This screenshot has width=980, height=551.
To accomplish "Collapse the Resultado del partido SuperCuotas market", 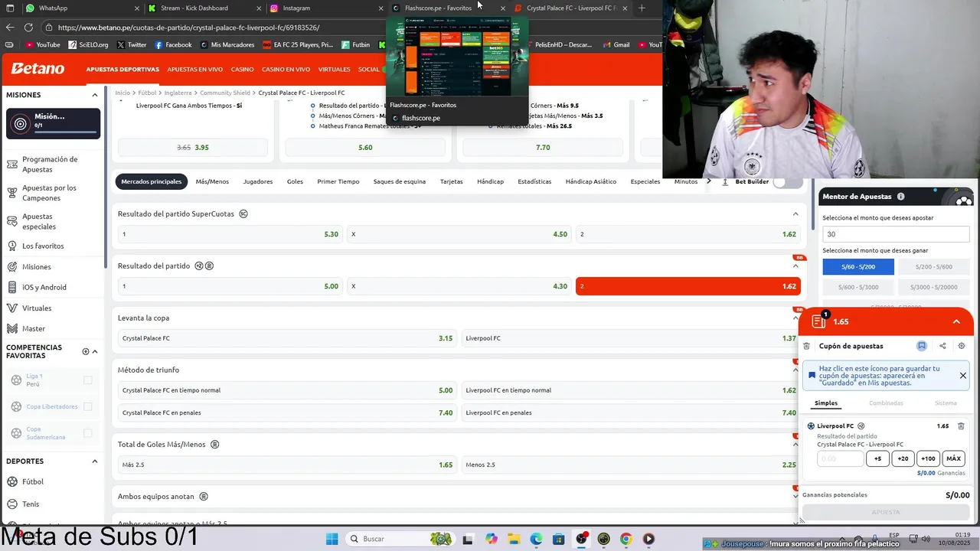I will (795, 214).
